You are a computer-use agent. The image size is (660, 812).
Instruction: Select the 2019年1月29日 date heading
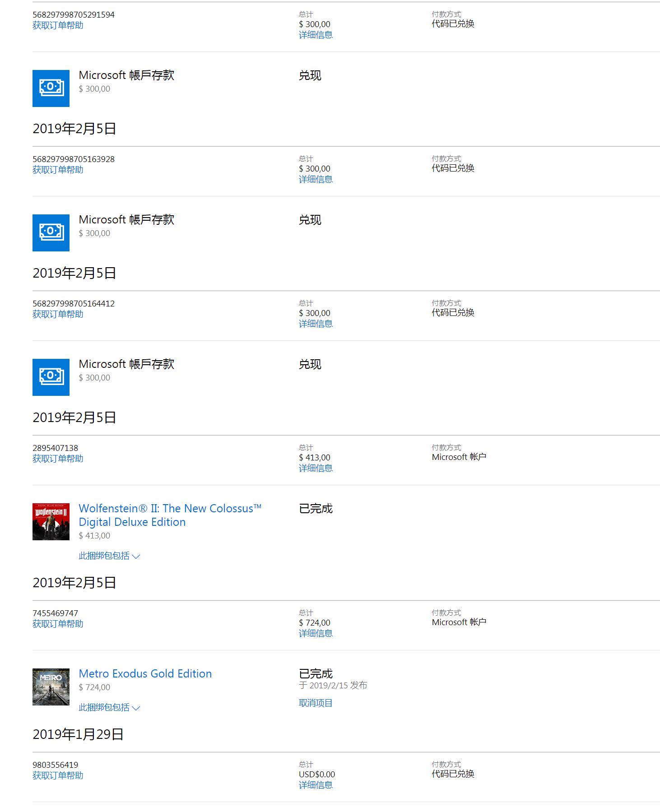pos(78,734)
